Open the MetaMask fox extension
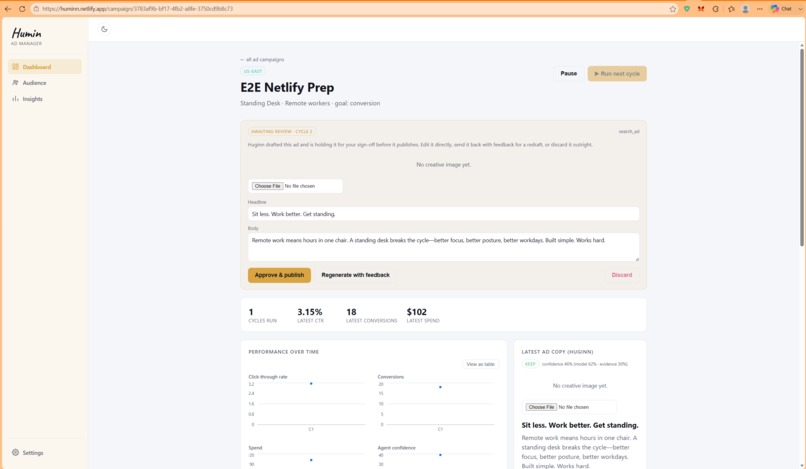806x469 pixels. click(701, 9)
